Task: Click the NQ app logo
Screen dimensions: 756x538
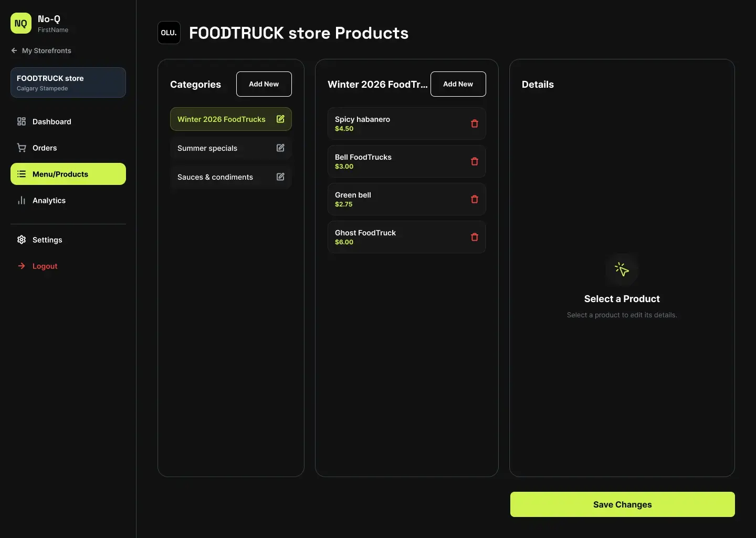Action: [21, 23]
